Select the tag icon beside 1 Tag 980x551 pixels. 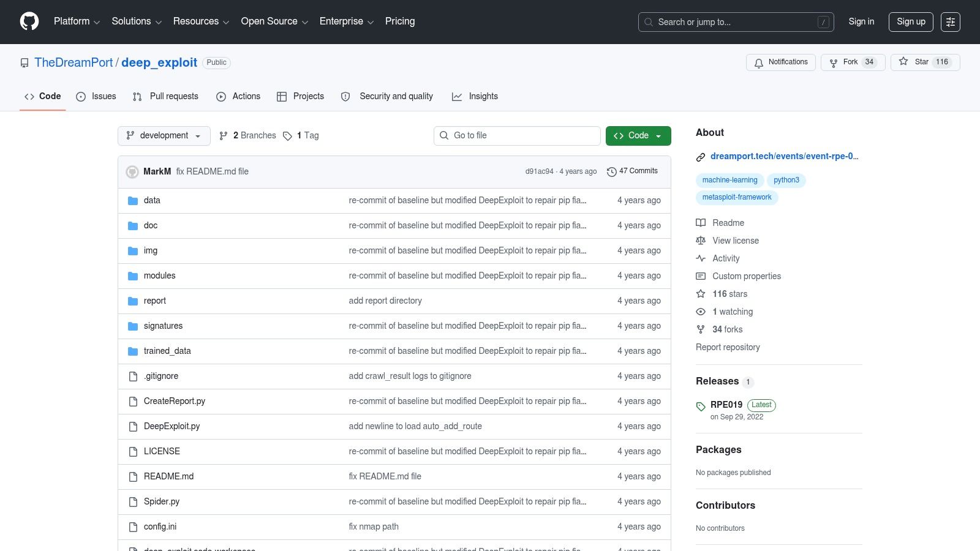click(287, 136)
